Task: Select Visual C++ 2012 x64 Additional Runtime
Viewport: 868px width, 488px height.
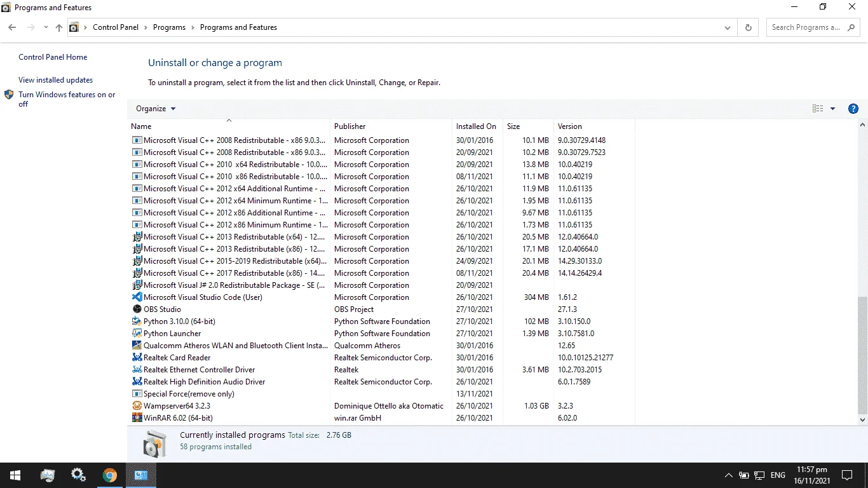Action: (381, 189)
